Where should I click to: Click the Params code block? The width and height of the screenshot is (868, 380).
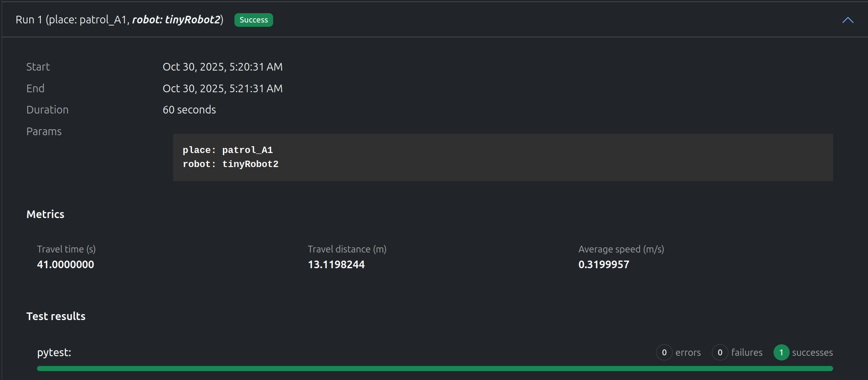(x=503, y=157)
